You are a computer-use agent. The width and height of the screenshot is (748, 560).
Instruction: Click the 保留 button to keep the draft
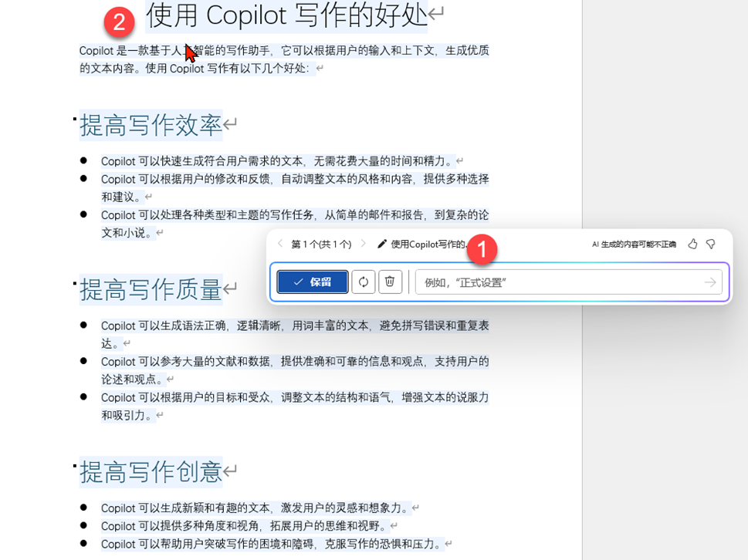313,282
